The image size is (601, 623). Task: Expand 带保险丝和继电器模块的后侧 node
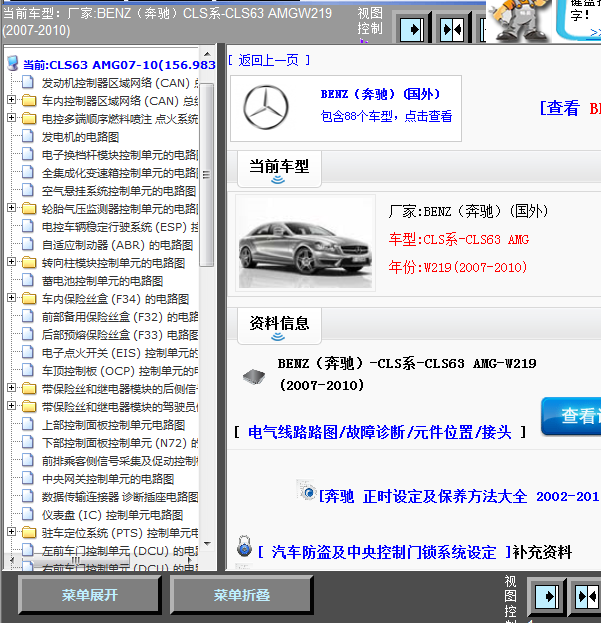(x=12, y=387)
